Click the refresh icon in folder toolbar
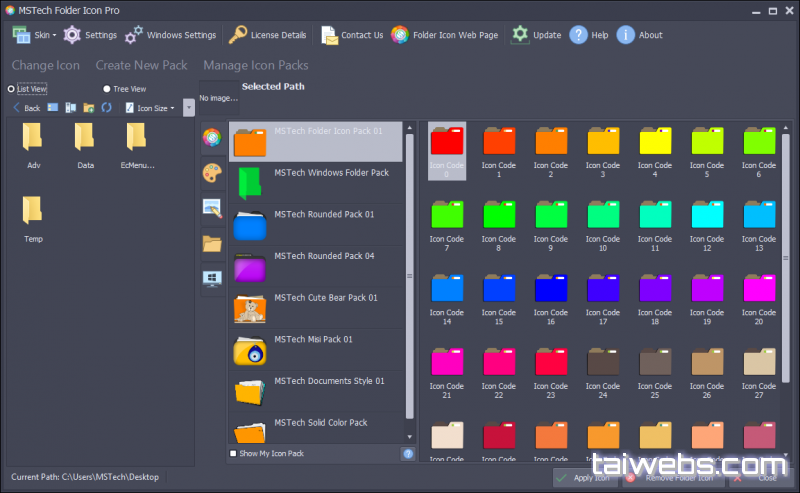This screenshot has height=493, width=800. click(x=106, y=107)
